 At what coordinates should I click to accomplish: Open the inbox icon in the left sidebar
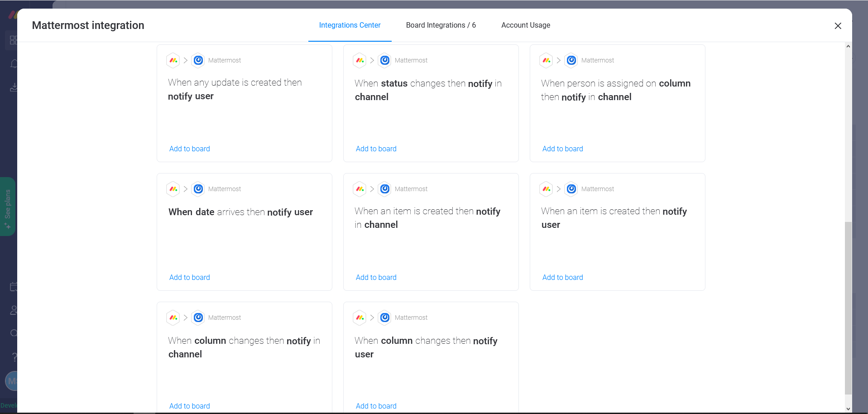(x=14, y=87)
